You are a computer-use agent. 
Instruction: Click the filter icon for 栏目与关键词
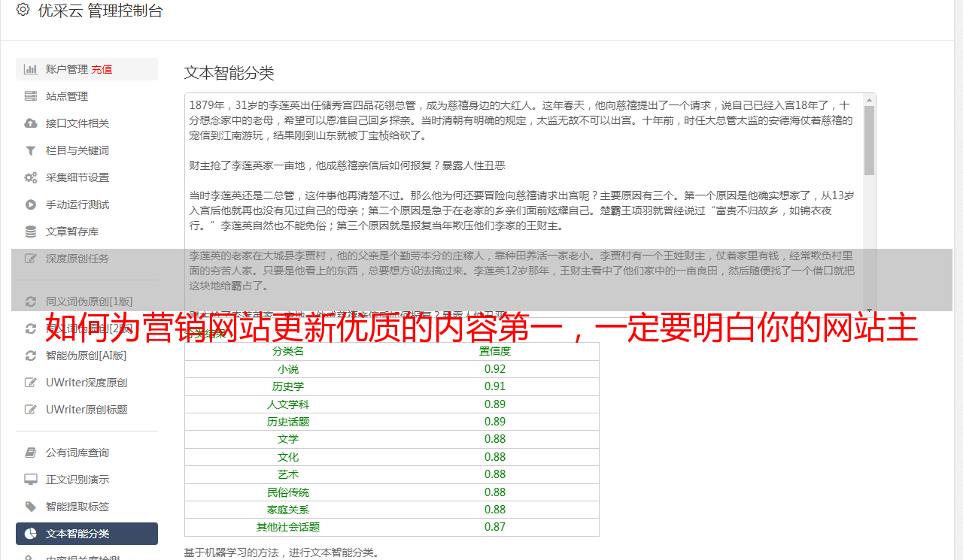31,150
